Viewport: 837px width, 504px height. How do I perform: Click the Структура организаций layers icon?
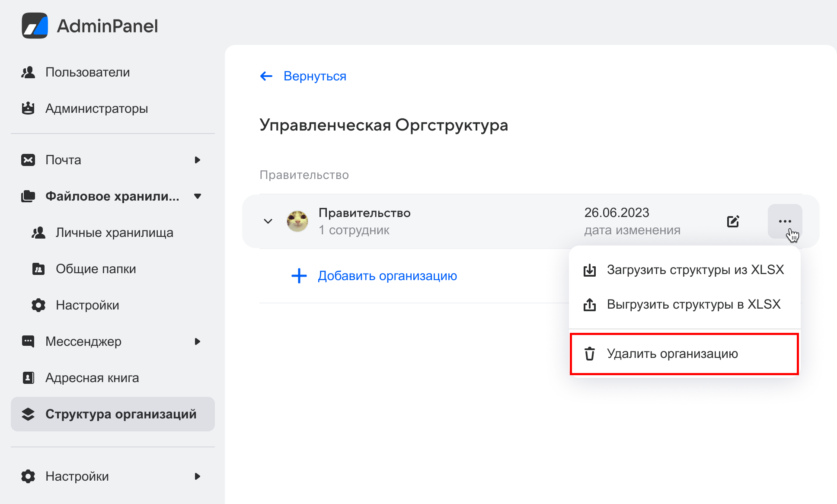click(28, 414)
